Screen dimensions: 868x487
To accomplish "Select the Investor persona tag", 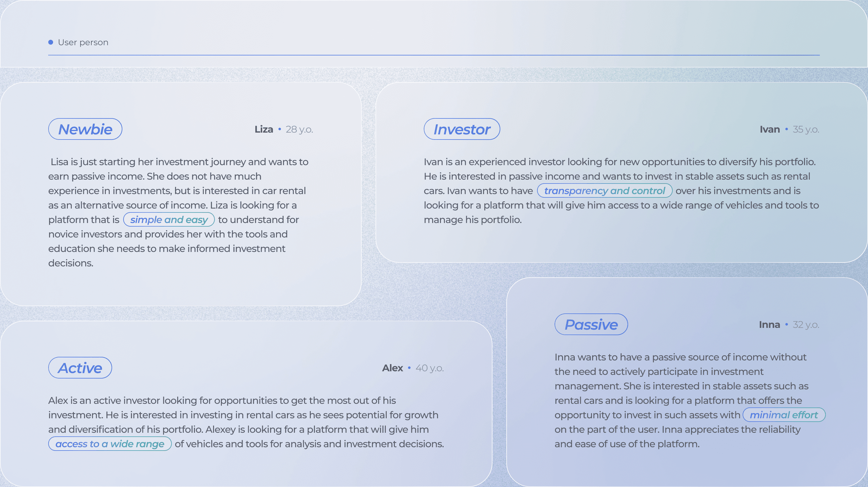I will coord(462,129).
